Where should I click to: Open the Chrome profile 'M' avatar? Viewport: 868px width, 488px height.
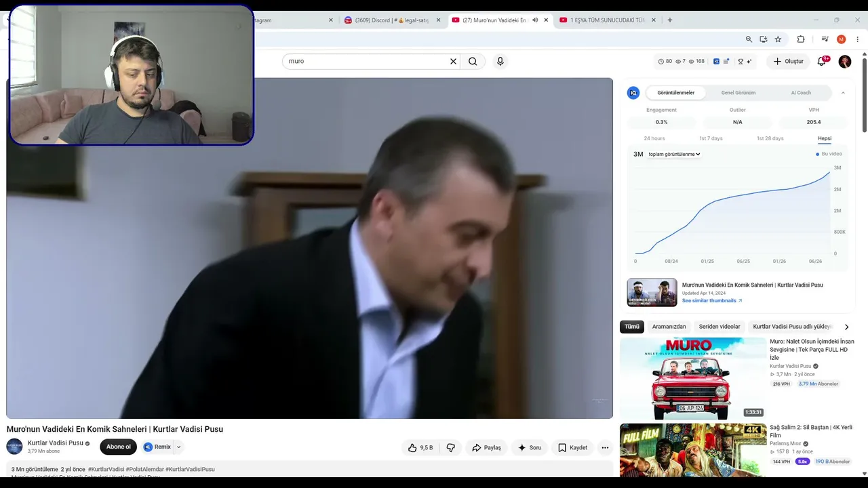842,39
